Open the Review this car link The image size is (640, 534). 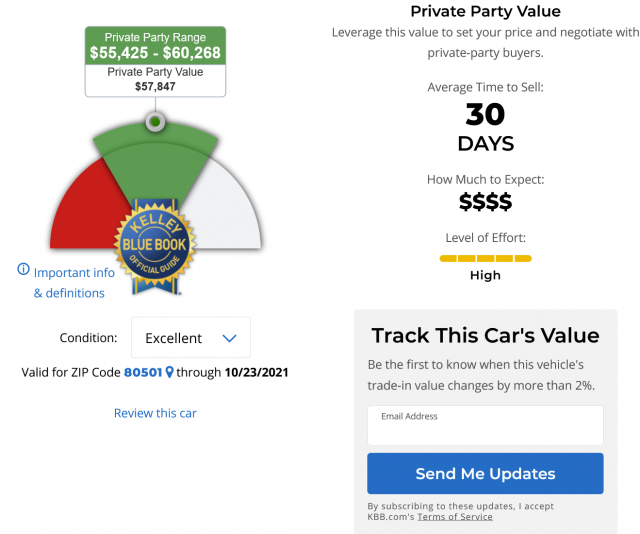[155, 413]
